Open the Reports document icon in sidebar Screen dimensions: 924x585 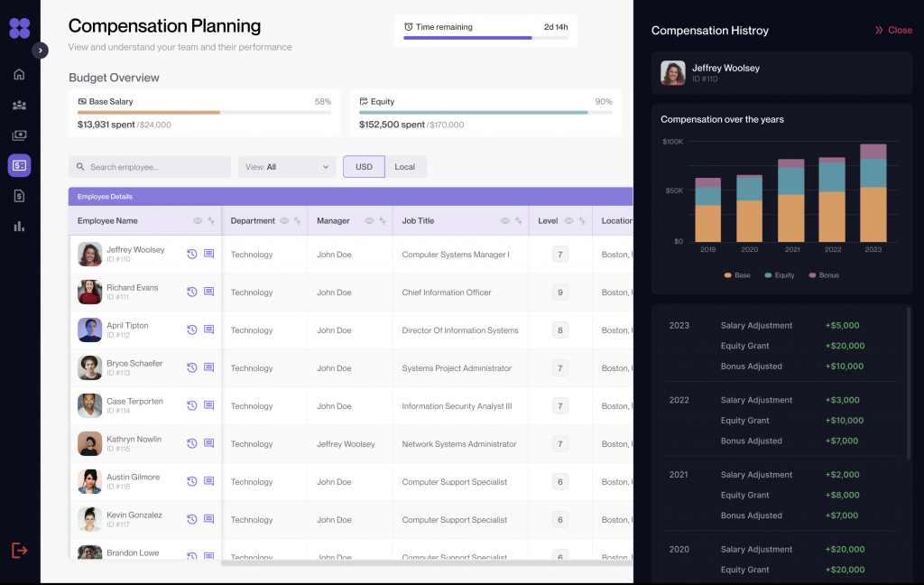point(18,195)
